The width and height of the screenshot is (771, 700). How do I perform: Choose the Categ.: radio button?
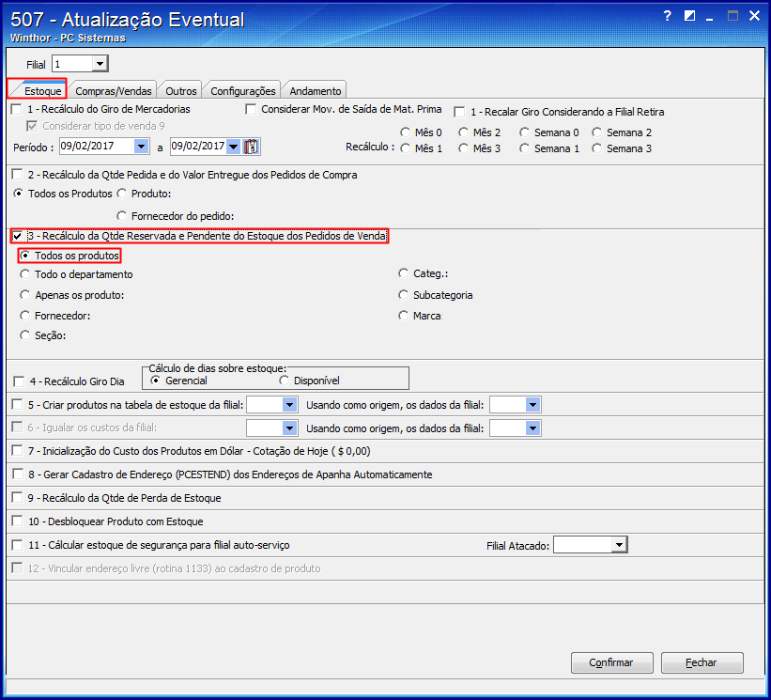click(x=403, y=273)
